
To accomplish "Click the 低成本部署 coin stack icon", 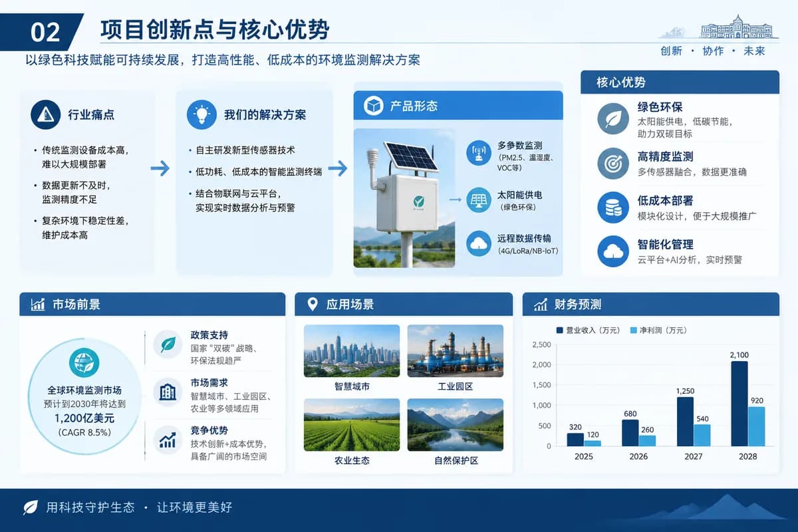I will coord(612,207).
